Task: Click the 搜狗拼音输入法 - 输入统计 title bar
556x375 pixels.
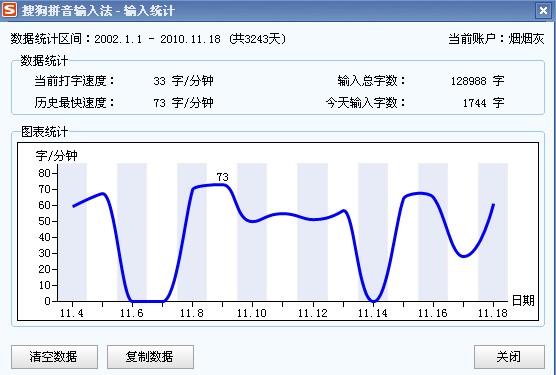Action: click(x=278, y=11)
